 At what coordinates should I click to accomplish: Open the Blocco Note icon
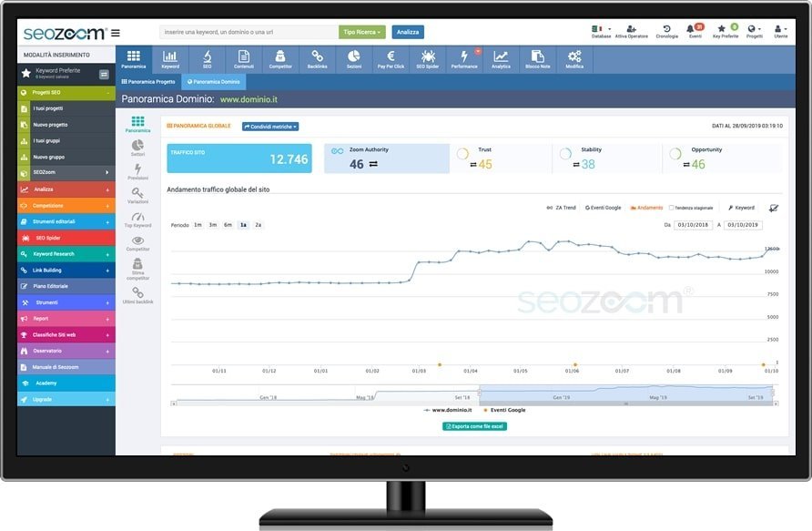tap(537, 59)
